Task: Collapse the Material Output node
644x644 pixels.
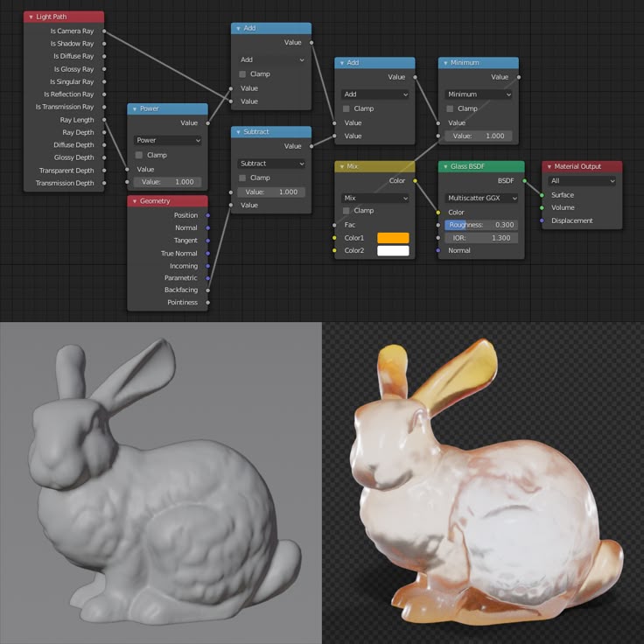Action: point(549,166)
